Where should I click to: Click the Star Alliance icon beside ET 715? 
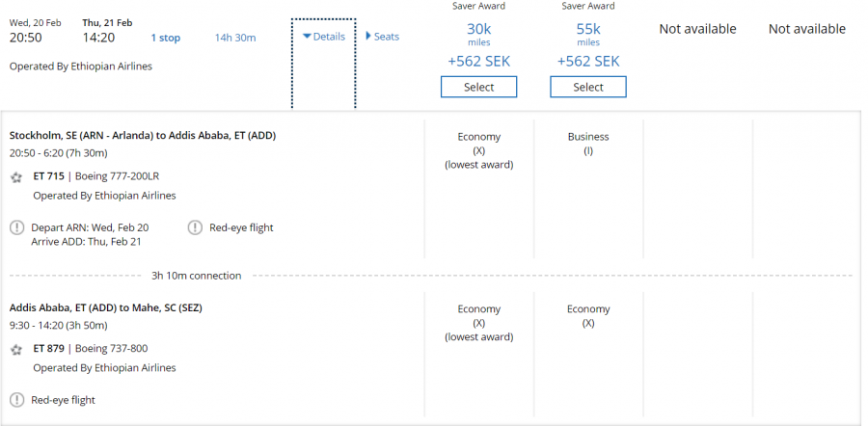pos(16,177)
